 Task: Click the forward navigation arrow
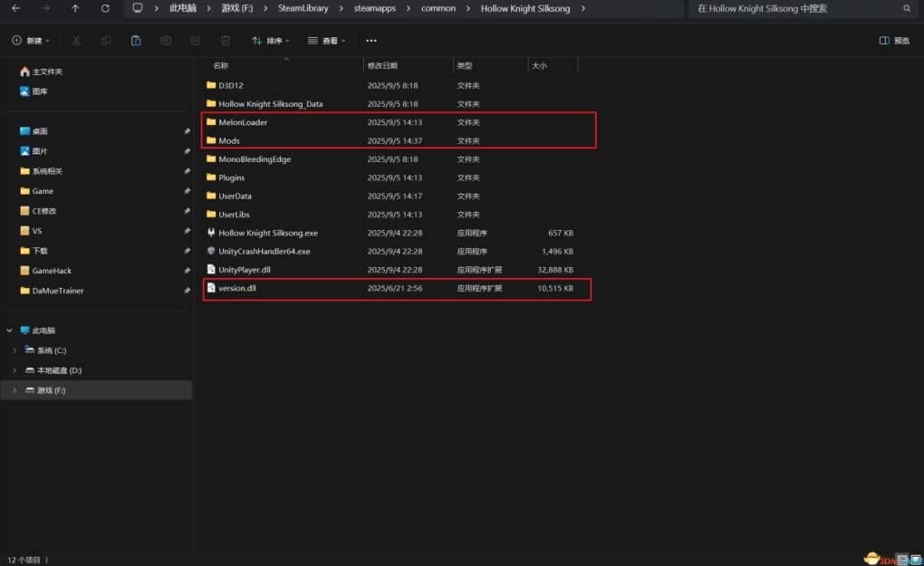45,8
